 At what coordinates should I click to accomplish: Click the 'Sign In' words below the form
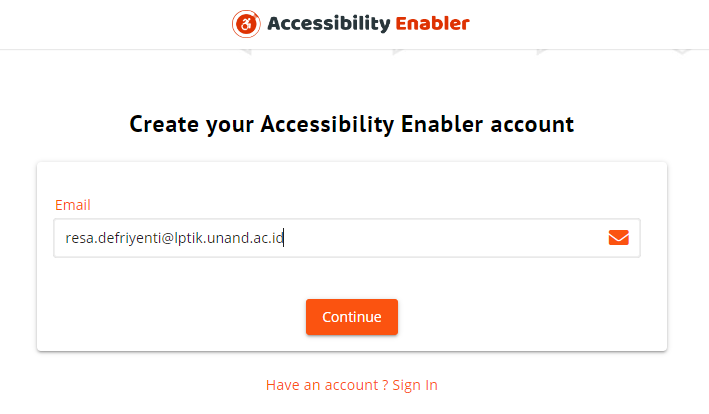415,385
